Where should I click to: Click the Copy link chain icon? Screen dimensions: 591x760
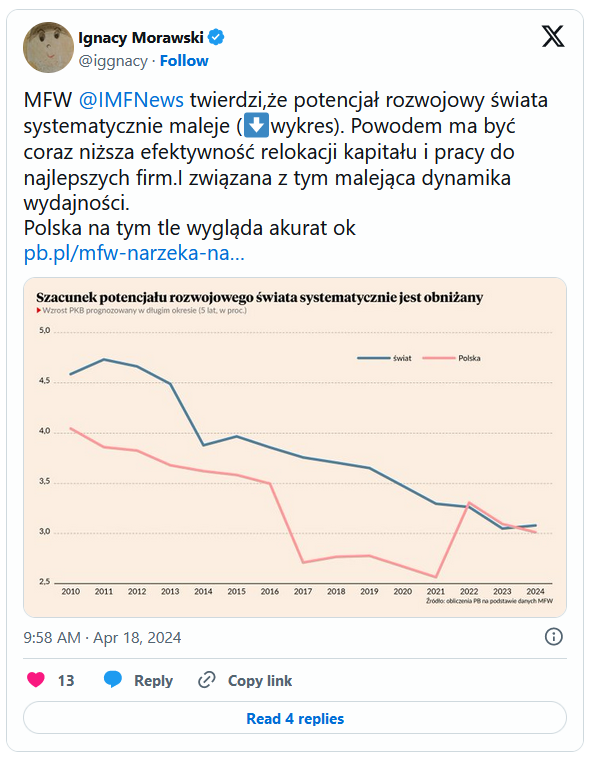pos(207,680)
